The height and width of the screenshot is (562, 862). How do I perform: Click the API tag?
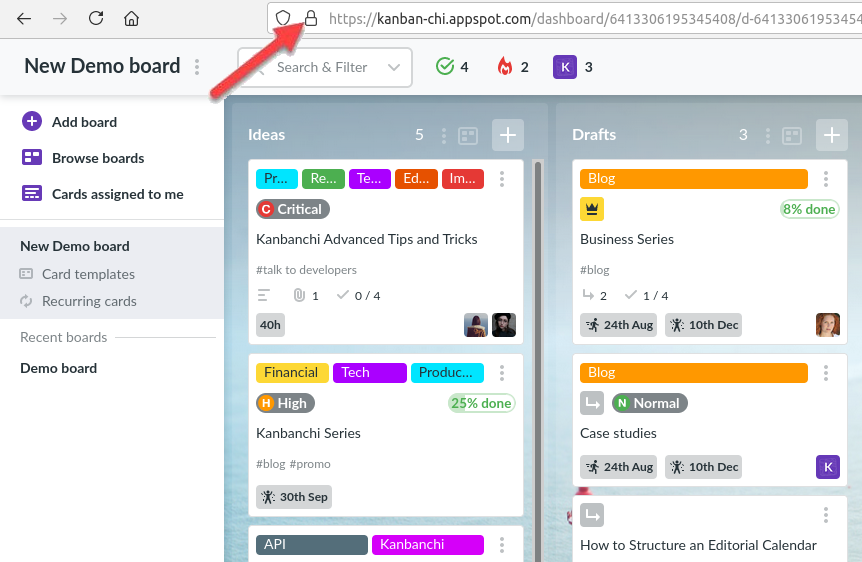point(312,545)
